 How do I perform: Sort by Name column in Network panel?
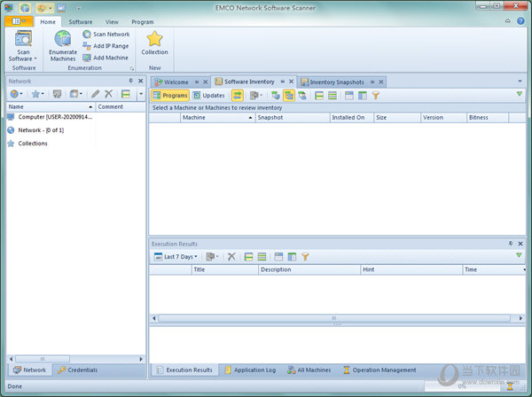click(x=51, y=107)
